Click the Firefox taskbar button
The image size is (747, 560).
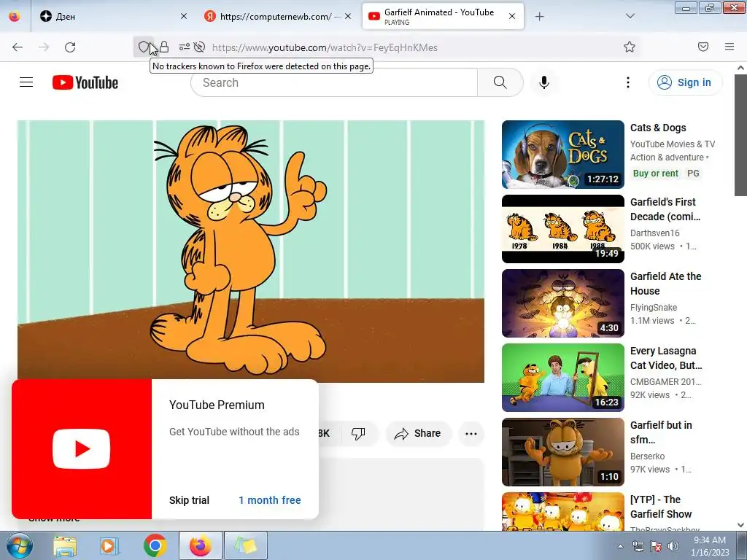click(200, 545)
